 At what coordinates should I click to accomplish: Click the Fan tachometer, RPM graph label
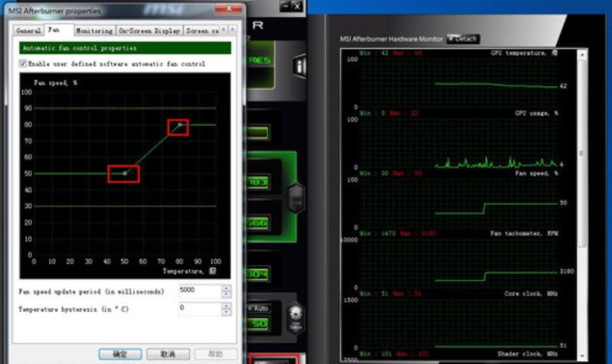coord(524,233)
